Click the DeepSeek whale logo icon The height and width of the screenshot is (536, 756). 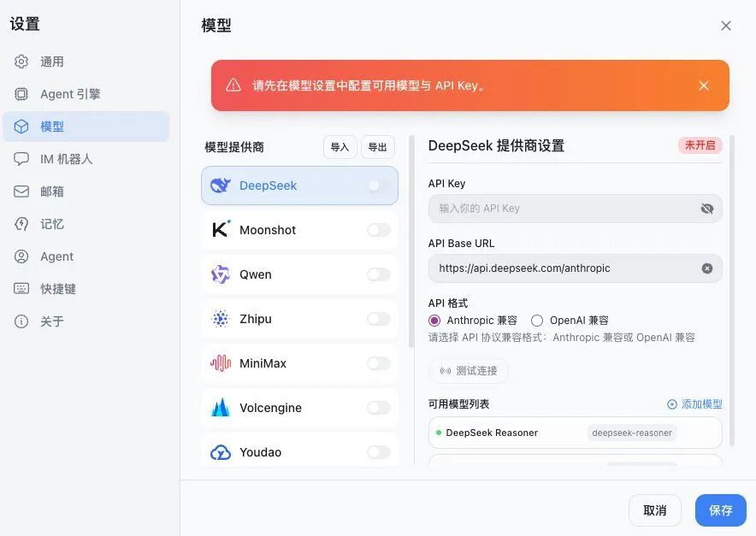click(221, 186)
